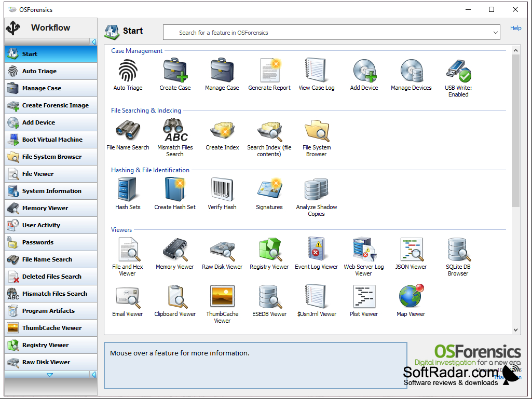Open the File and Hex Viewer

(x=128, y=257)
